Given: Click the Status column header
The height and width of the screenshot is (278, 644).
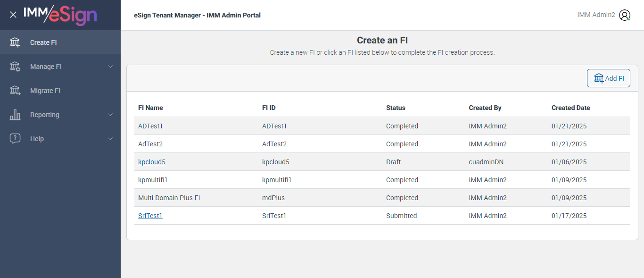Looking at the screenshot, I should coord(396,108).
